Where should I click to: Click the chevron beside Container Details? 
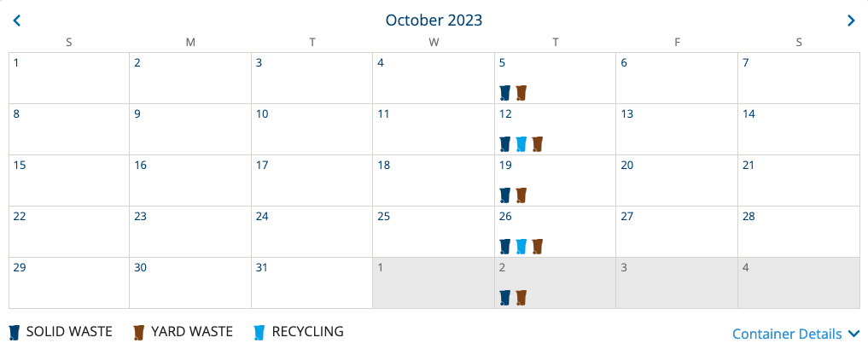(x=854, y=334)
